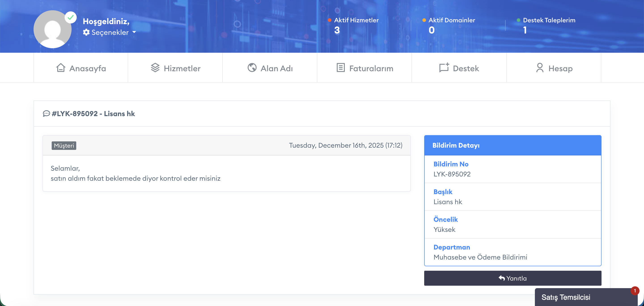Click the Bildirim No value LYK-895092
The width and height of the screenshot is (644, 306).
[452, 174]
